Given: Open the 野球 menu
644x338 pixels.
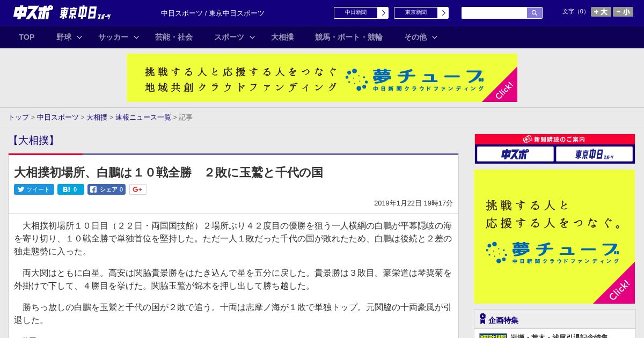Looking at the screenshot, I should (64, 37).
